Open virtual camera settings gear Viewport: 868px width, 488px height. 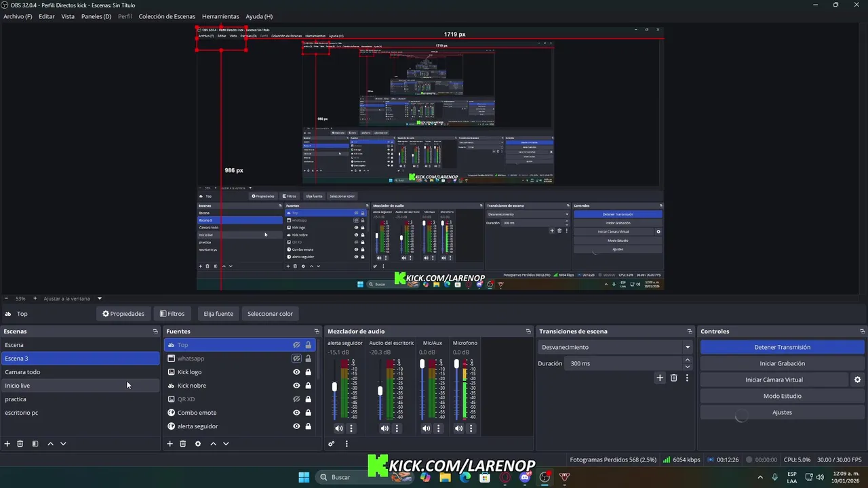[857, 380]
